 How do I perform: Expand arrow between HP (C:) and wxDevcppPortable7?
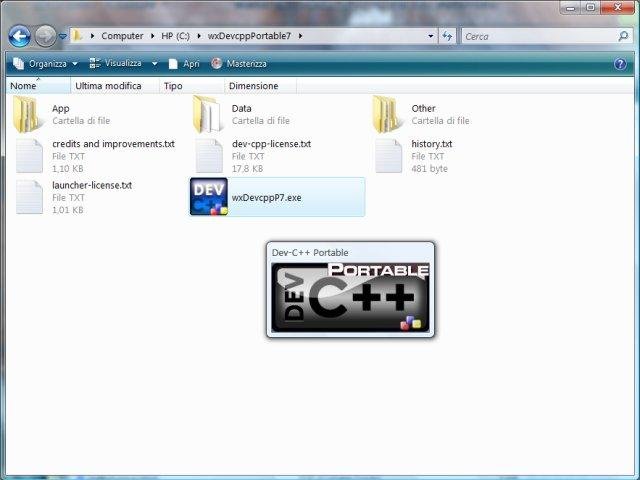tap(199, 36)
